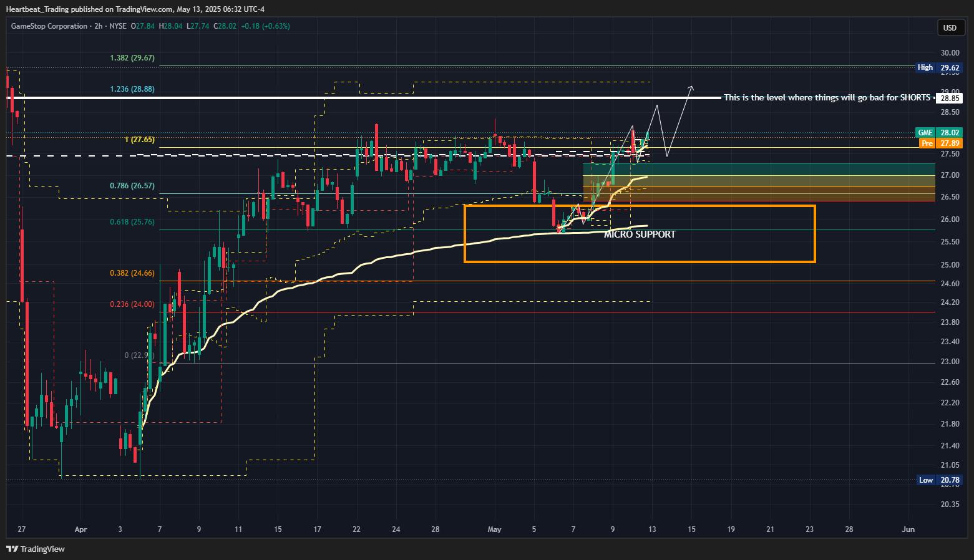This screenshot has width=974, height=560.
Task: Click the Apr date axis label
Action: (x=80, y=529)
